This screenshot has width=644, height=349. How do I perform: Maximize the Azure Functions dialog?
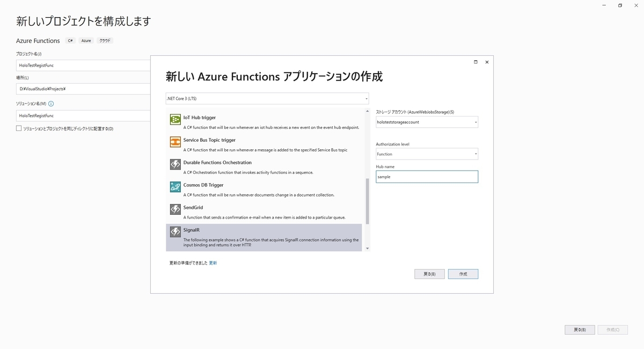[x=475, y=62]
